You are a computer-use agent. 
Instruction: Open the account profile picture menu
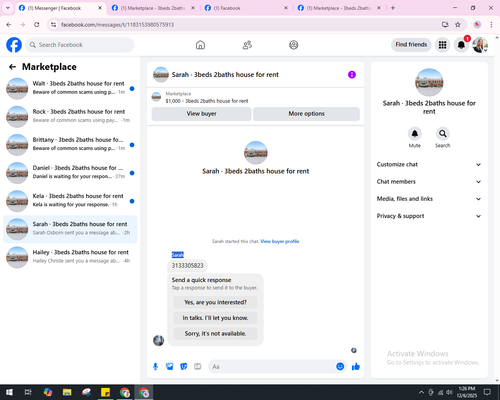click(x=480, y=45)
